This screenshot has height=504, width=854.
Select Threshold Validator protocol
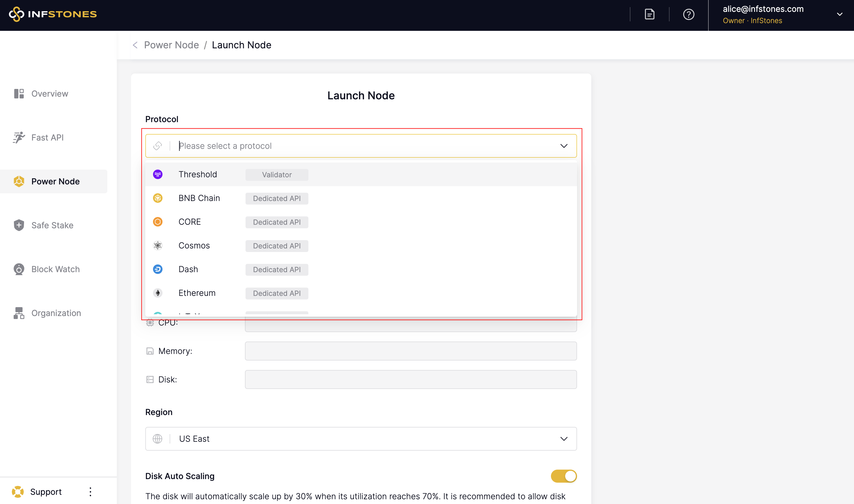pos(198,175)
